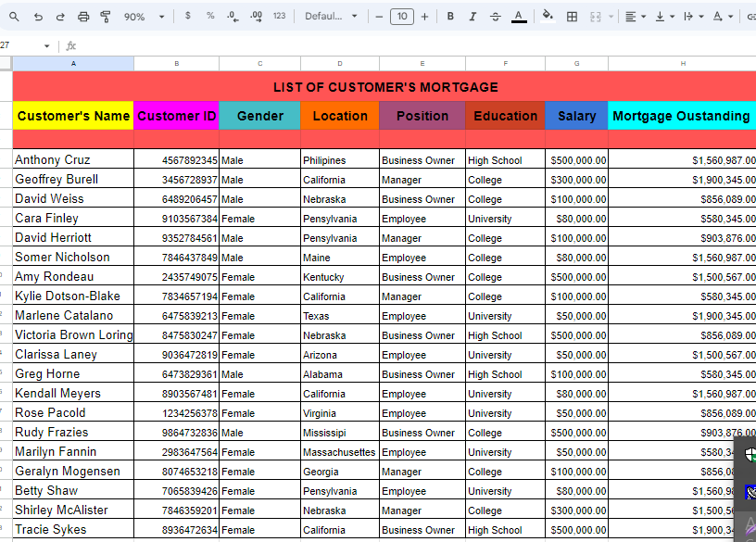
Task: Toggle bold formatting
Action: pyautogui.click(x=450, y=17)
